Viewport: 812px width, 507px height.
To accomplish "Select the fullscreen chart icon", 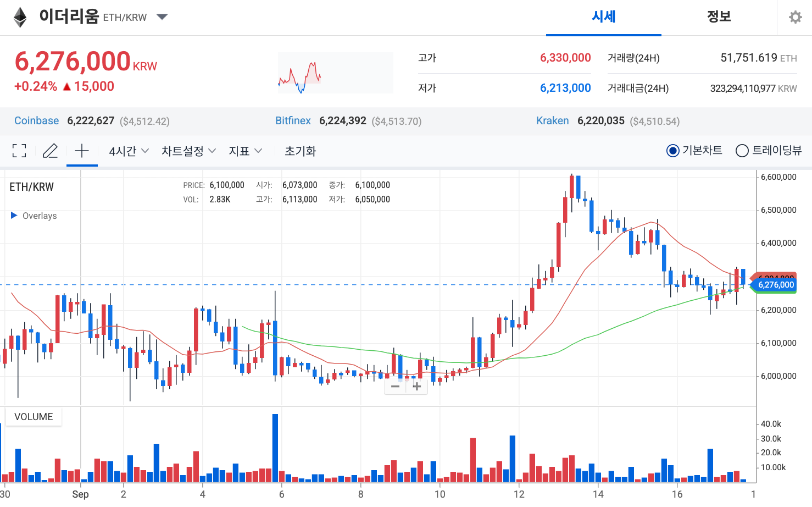I will [x=19, y=150].
